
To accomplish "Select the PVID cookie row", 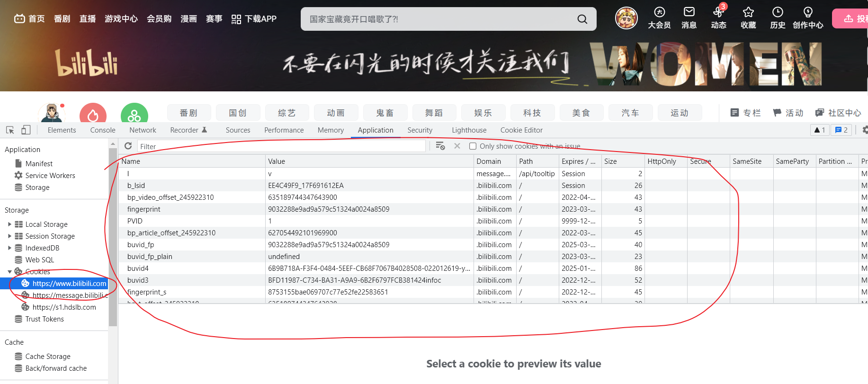I will click(492, 221).
